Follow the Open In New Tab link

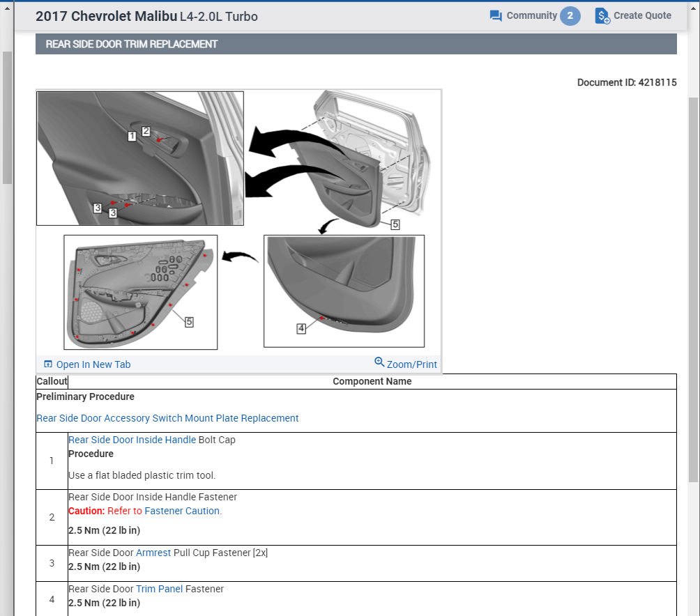(93, 364)
